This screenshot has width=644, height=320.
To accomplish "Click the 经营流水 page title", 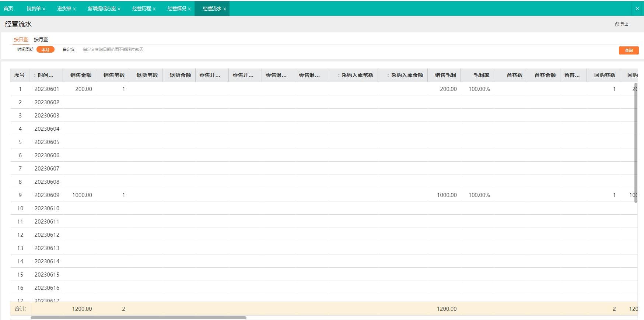I will tap(18, 24).
